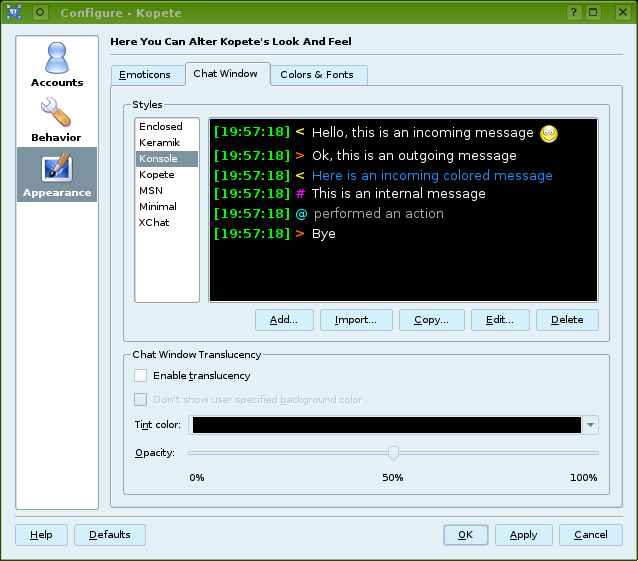Select the Keramik style
Viewport: 638px width, 561px height.
[167, 143]
